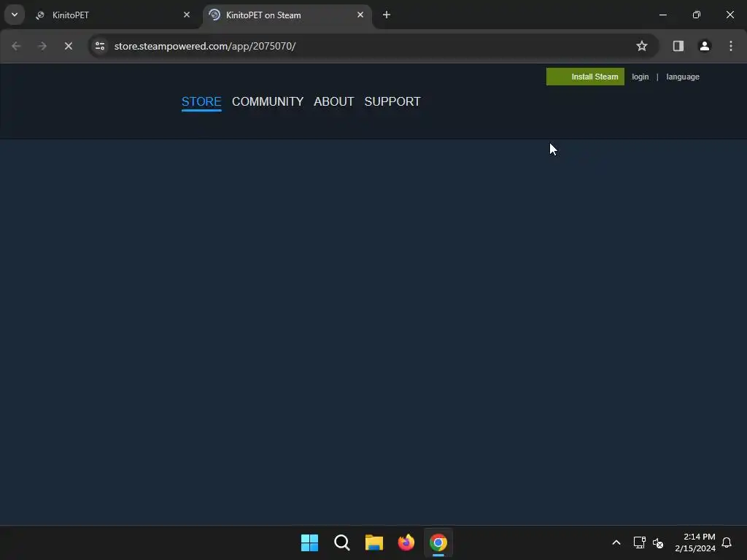
Task: Select the KinitoPET on Steam tab
Action: [286, 15]
